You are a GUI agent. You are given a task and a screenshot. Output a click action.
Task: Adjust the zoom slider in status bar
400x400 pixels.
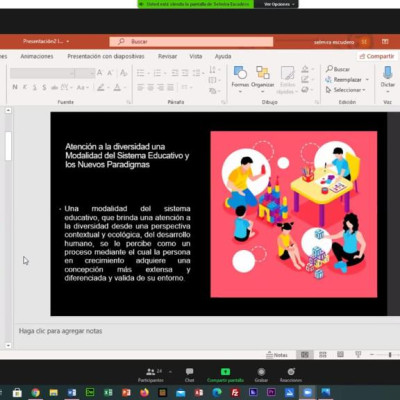point(389,355)
